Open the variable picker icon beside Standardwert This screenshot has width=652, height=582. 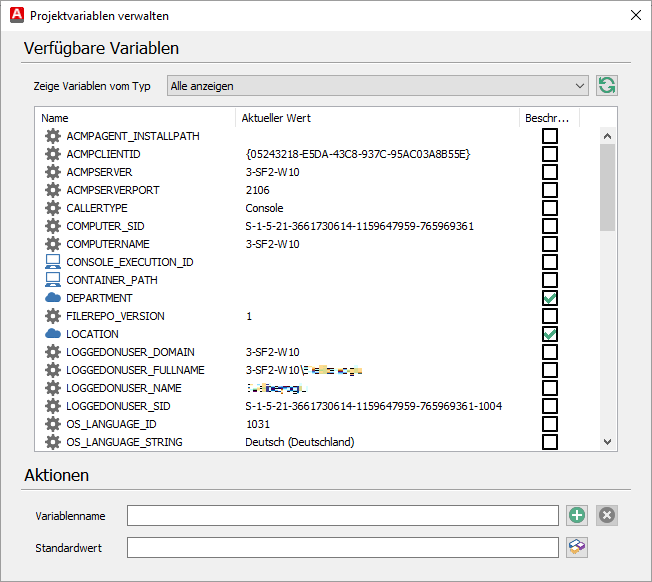pos(577,547)
